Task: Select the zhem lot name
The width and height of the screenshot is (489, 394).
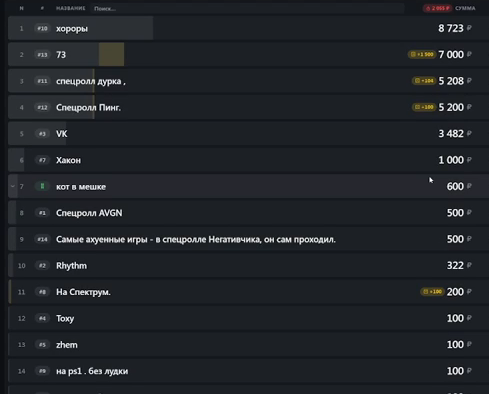Action: [67, 345]
